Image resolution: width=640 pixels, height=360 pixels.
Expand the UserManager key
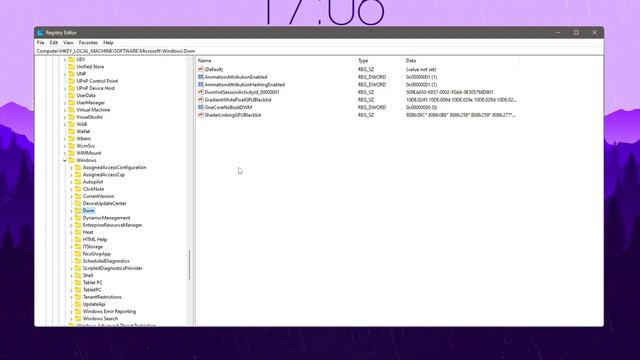[x=65, y=103]
